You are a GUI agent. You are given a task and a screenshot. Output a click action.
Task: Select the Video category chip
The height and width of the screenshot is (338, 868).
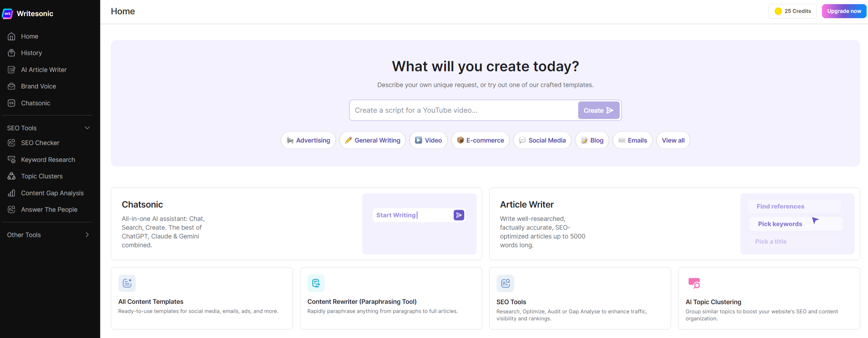pyautogui.click(x=428, y=140)
